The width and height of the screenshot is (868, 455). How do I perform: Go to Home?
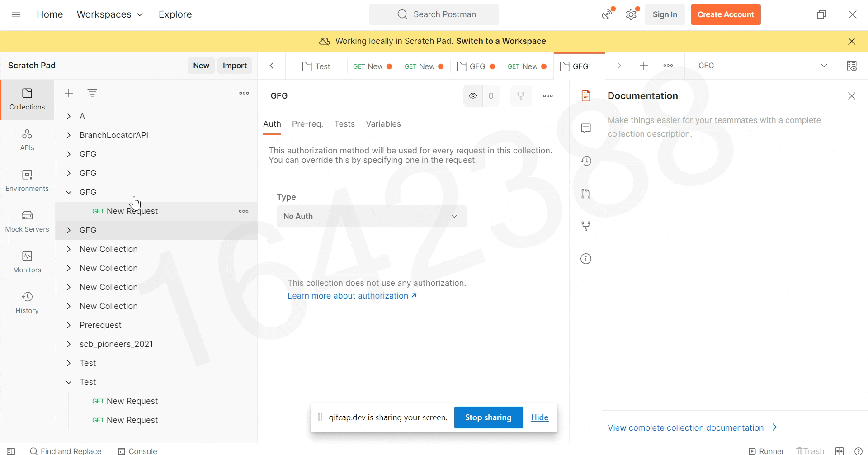[x=50, y=14]
